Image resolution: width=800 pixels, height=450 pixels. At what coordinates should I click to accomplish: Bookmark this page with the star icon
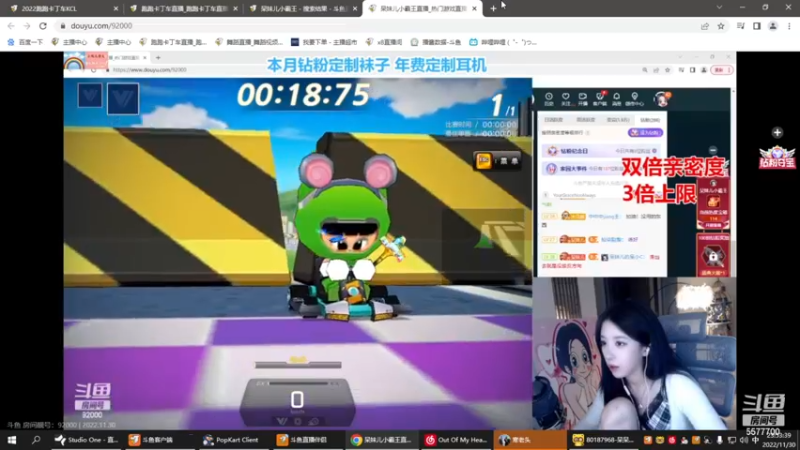(x=721, y=26)
